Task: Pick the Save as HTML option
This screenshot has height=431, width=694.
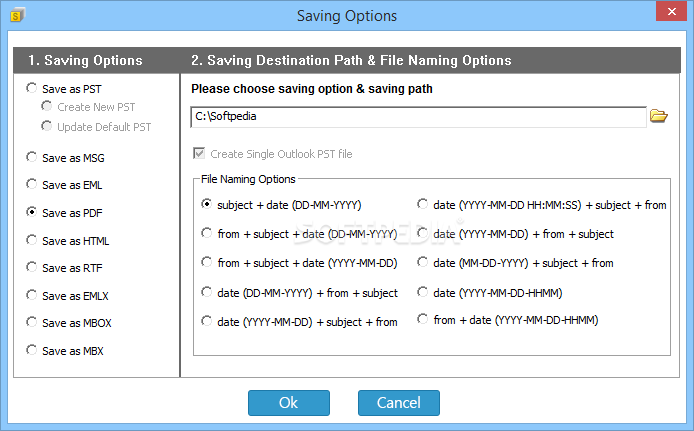Action: [67, 241]
